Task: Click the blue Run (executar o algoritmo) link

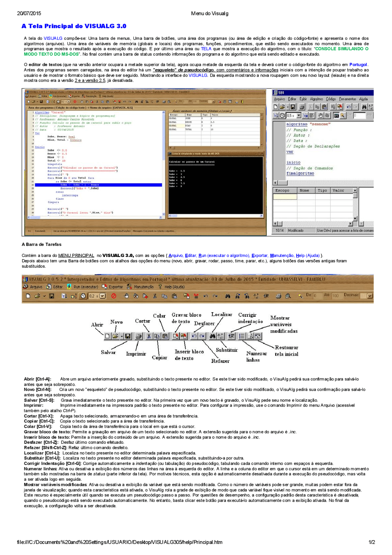Action: [x=224, y=255]
